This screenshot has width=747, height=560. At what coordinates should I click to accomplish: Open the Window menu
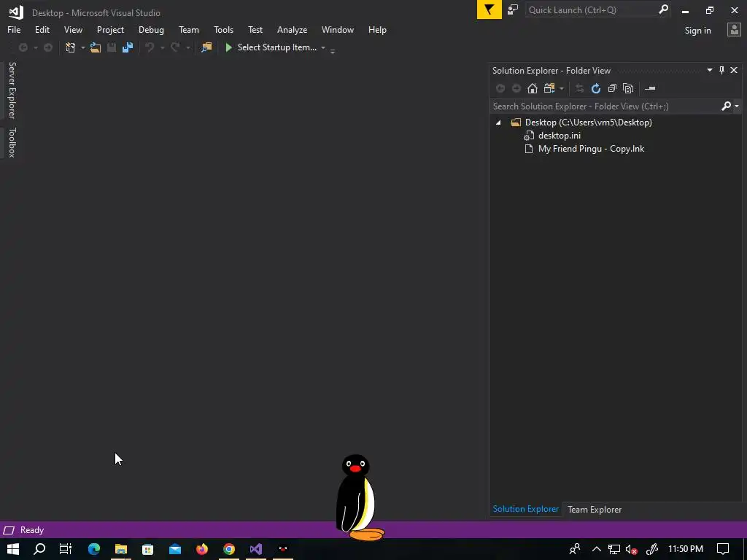pos(338,29)
